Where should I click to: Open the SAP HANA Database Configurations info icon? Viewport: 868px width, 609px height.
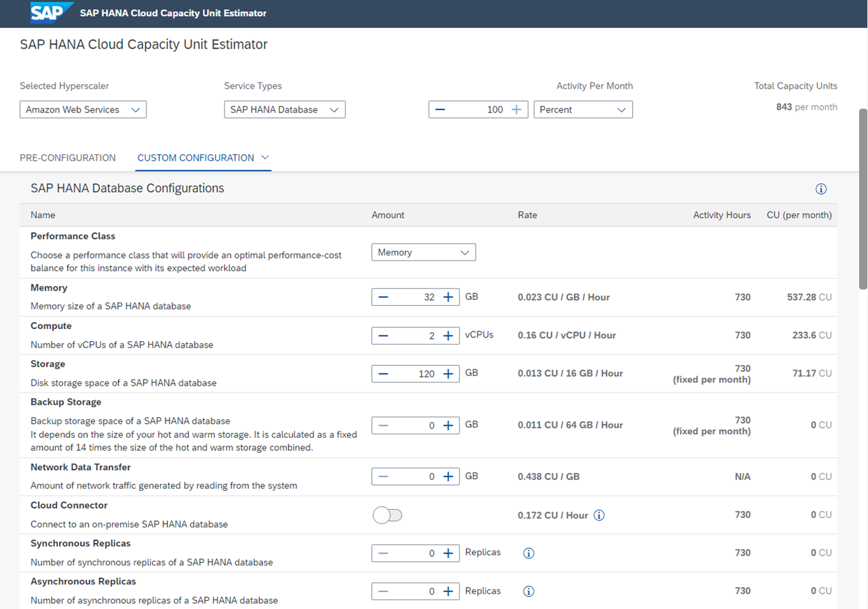point(820,189)
